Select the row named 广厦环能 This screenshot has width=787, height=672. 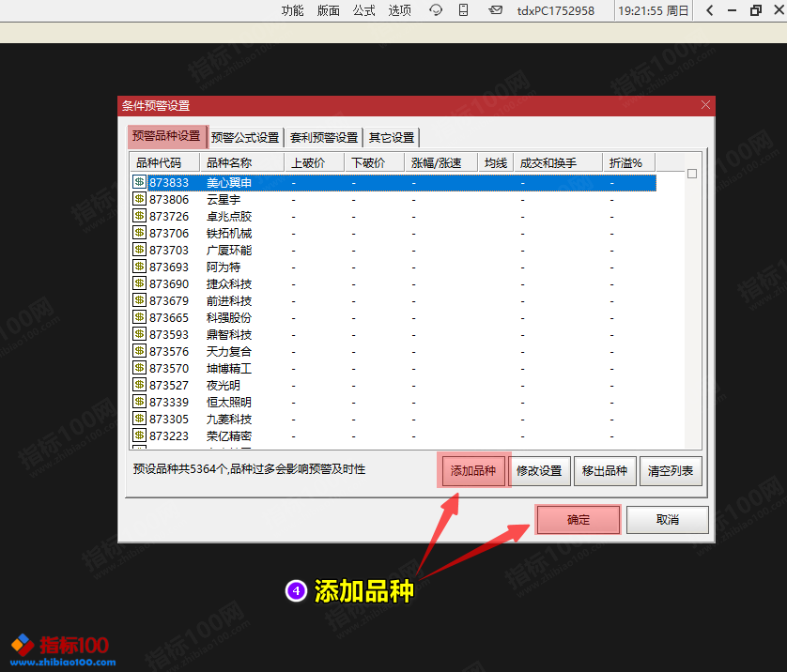point(393,251)
